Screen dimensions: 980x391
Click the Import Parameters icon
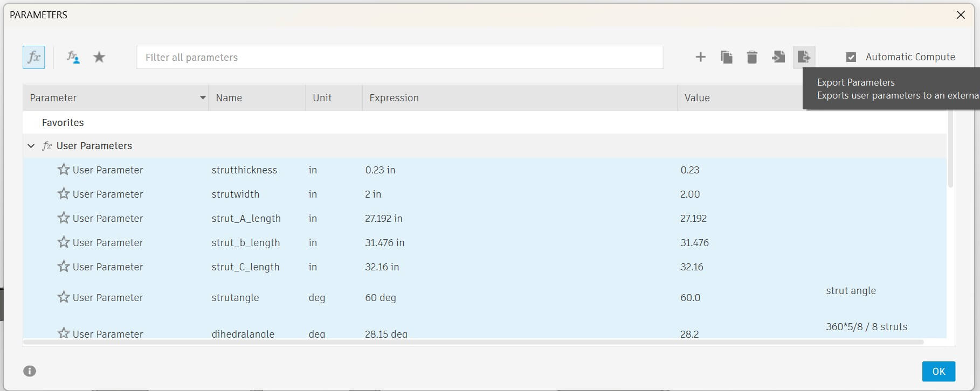(x=778, y=57)
